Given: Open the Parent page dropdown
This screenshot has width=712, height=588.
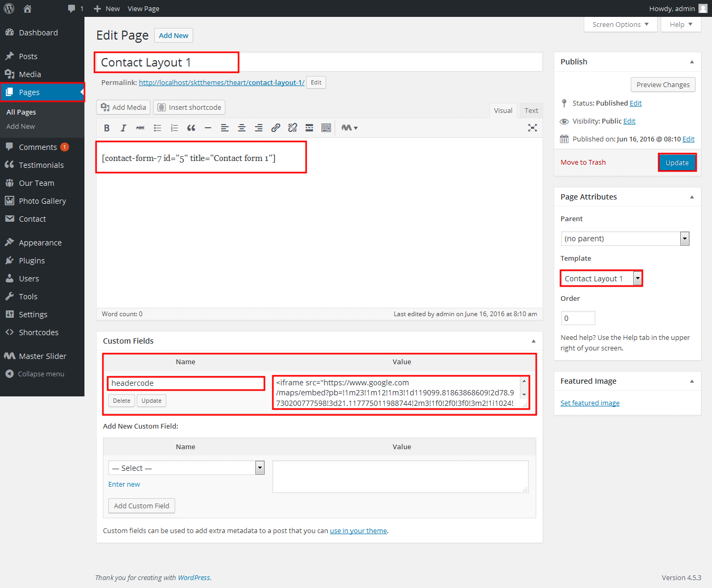Looking at the screenshot, I should 625,239.
